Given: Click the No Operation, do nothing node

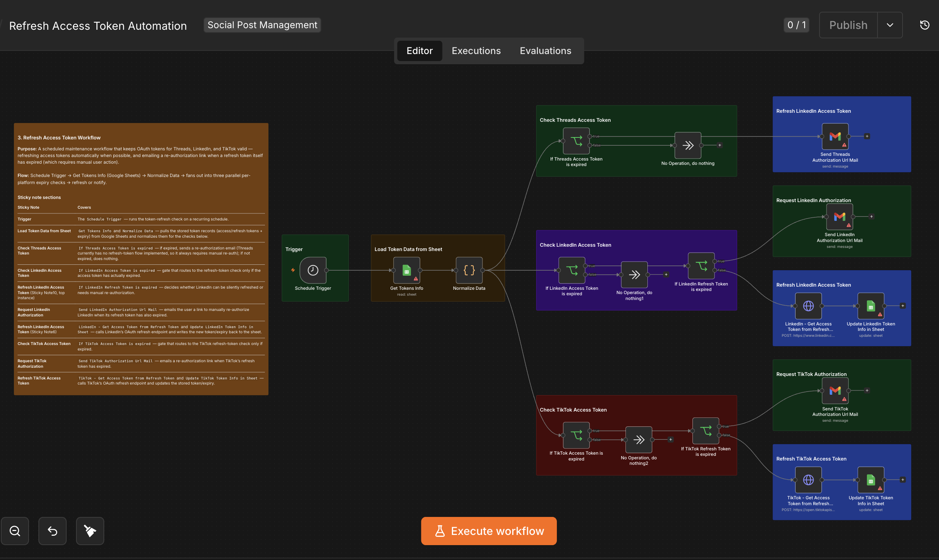Looking at the screenshot, I should [x=688, y=145].
